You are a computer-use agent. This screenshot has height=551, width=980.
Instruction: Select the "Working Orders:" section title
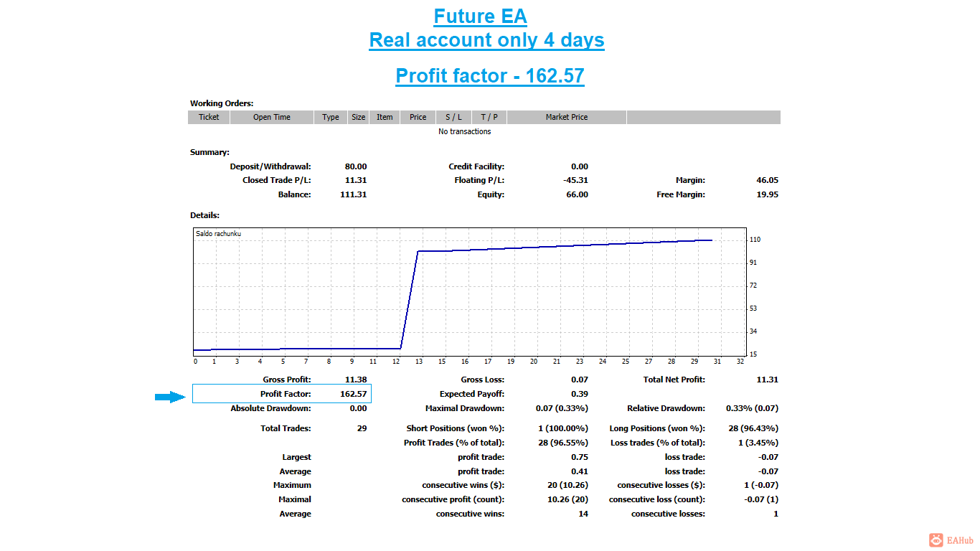(222, 103)
